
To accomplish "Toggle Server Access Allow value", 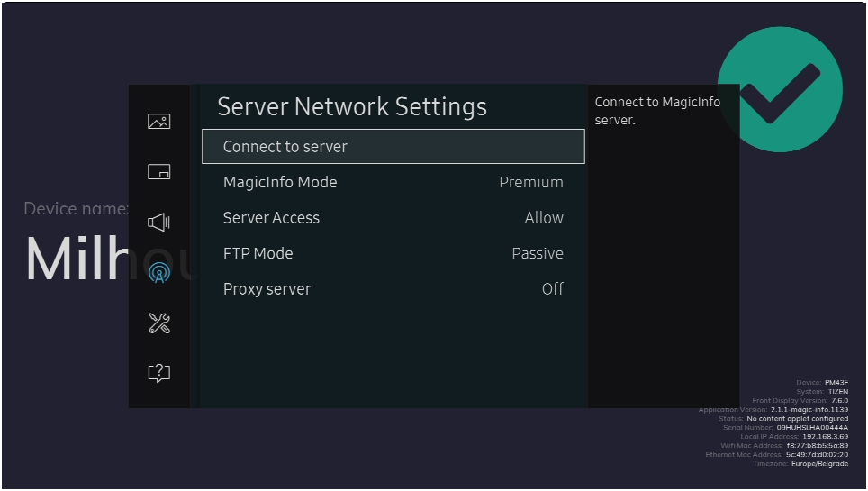I will point(543,218).
